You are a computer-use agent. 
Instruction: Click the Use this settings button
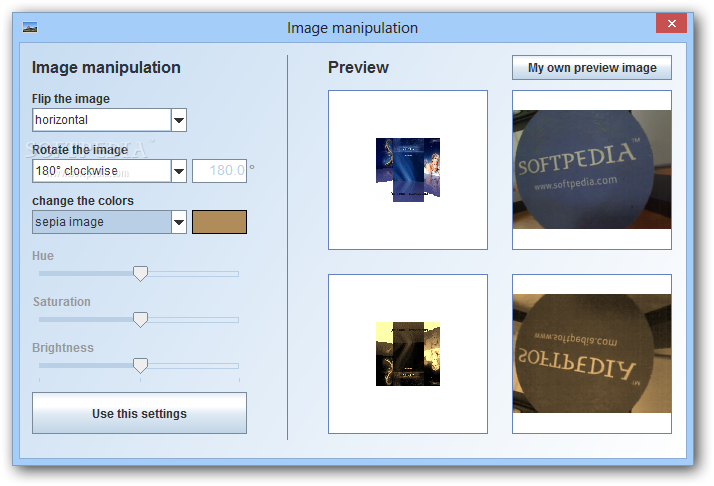139,413
